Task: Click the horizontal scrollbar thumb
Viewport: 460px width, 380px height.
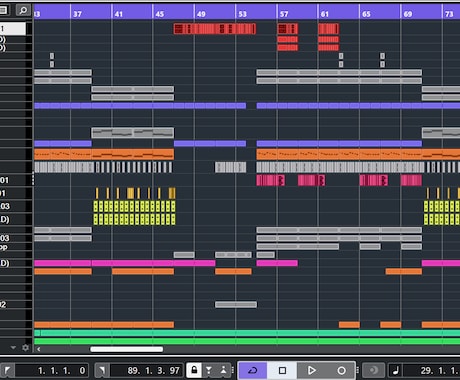Action: [x=127, y=349]
